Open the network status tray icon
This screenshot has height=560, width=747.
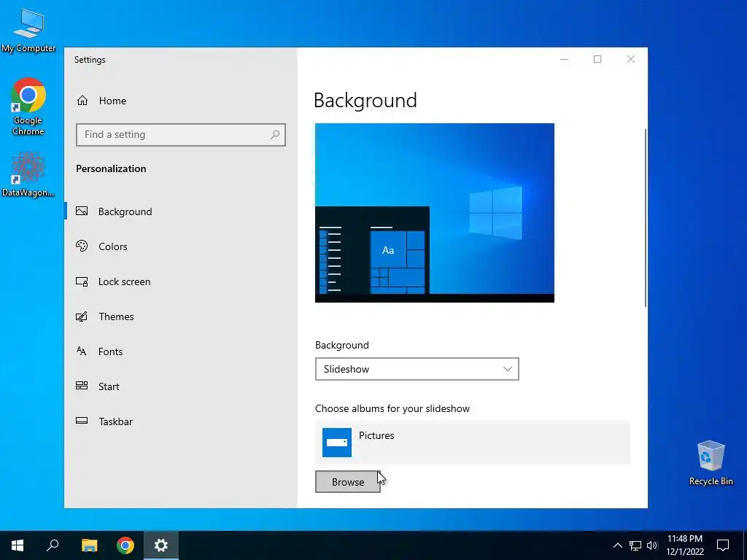(x=635, y=545)
